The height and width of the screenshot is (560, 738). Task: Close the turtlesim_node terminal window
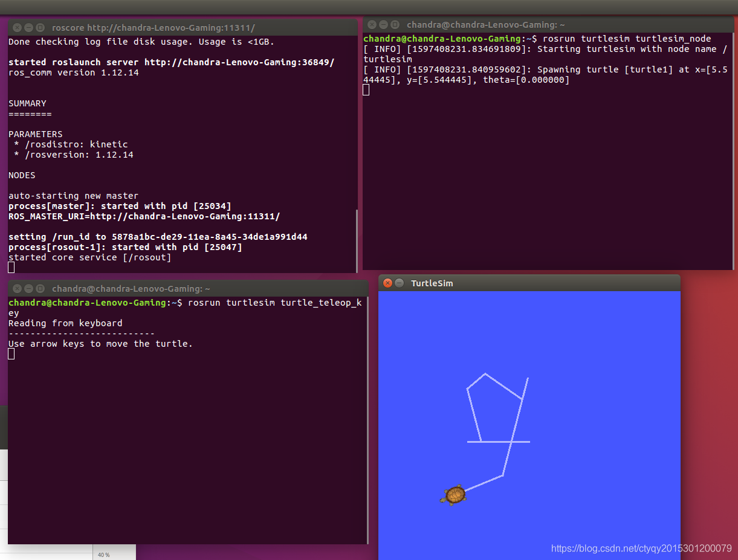pyautogui.click(x=372, y=25)
